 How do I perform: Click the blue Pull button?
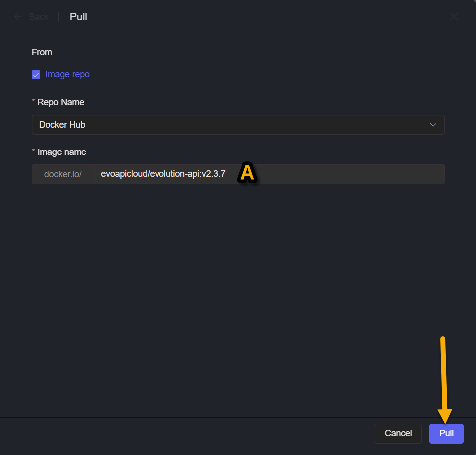(446, 433)
